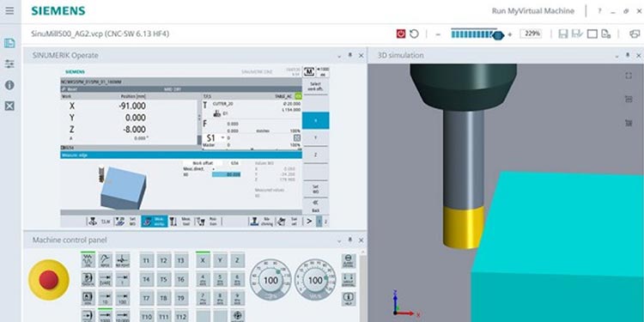
Task: Open the info icon in left sidebar
Action: click(x=9, y=85)
